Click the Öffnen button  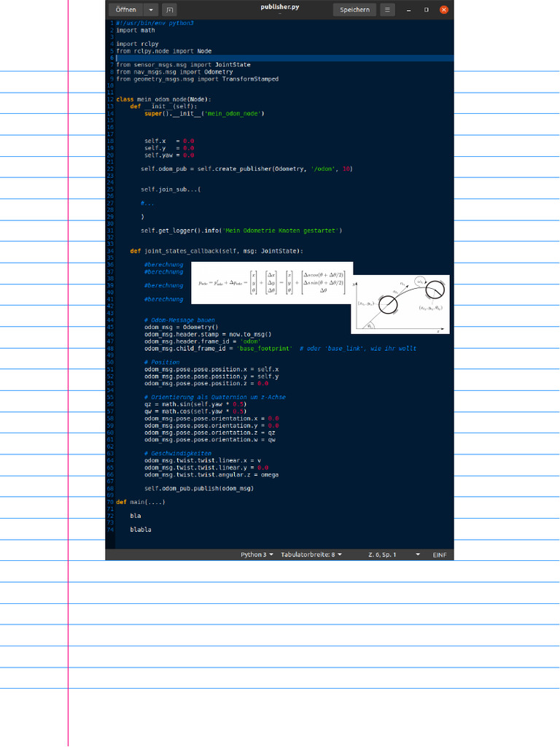click(125, 9)
